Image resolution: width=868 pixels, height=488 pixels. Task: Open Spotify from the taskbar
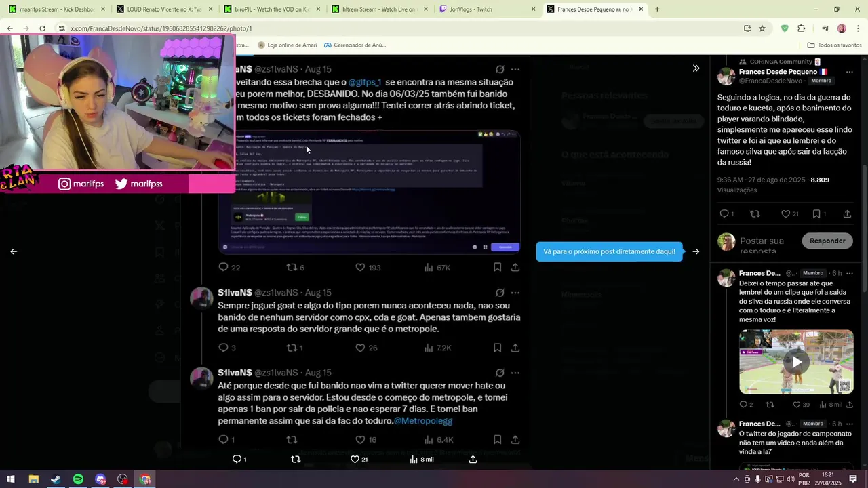click(x=78, y=479)
